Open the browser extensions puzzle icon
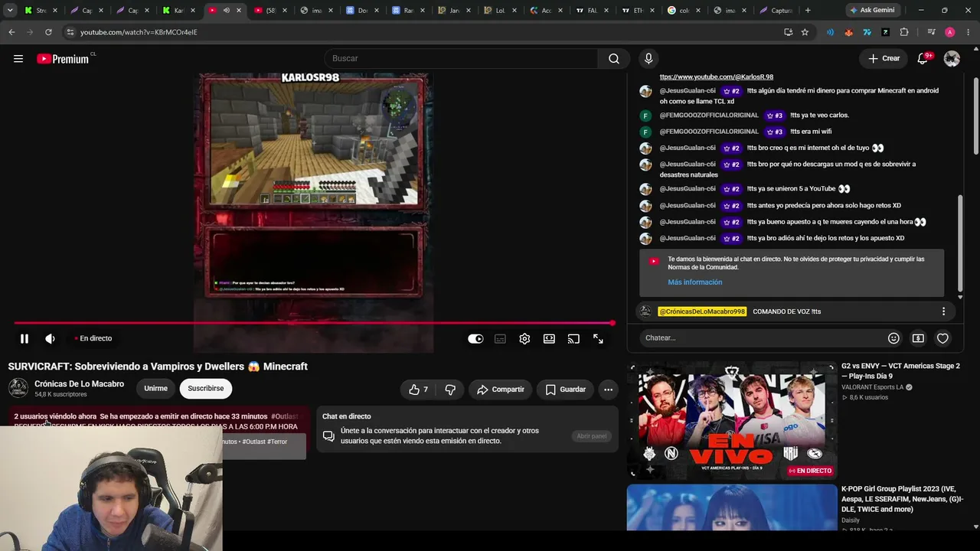 click(904, 32)
